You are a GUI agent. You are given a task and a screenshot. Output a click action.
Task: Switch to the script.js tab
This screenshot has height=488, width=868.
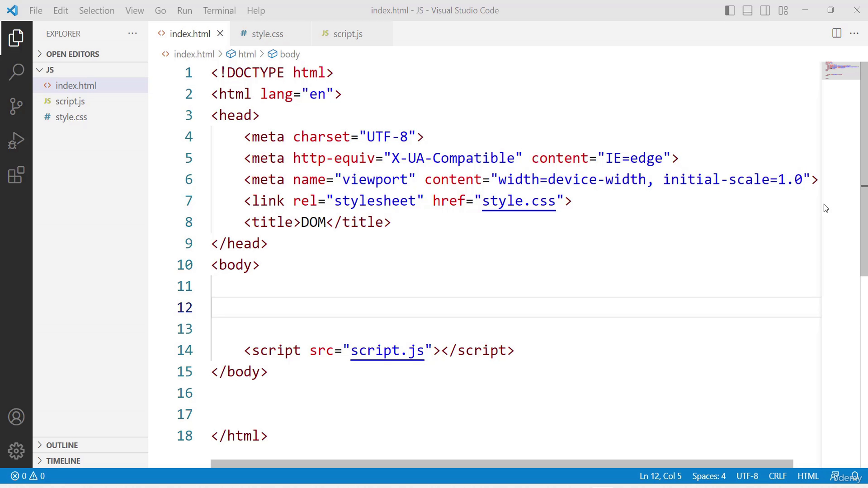[352, 34]
